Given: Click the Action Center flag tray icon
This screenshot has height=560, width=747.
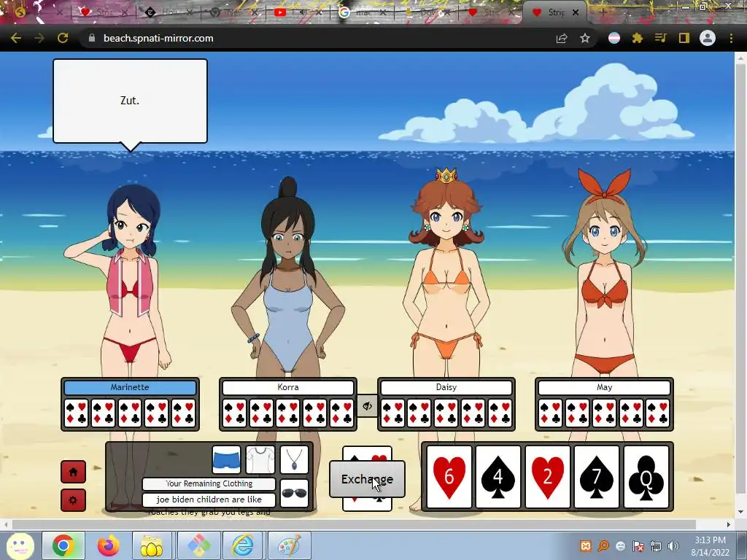Looking at the screenshot, I should [x=638, y=546].
